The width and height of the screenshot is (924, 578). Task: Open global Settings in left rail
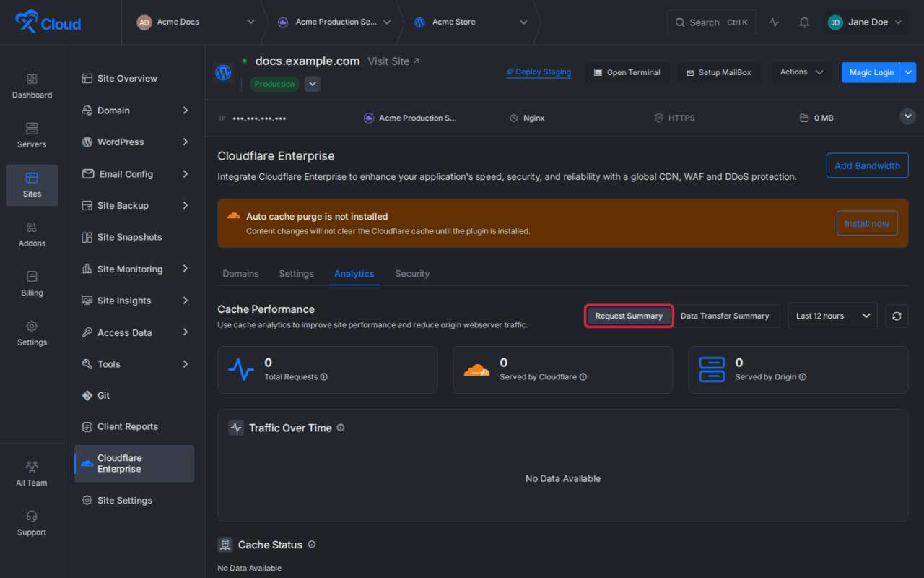pyautogui.click(x=32, y=333)
